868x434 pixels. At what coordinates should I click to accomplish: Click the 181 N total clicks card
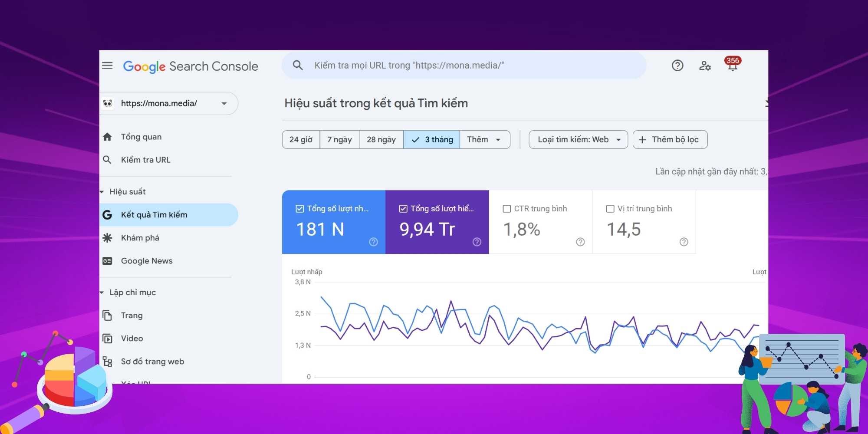point(334,222)
